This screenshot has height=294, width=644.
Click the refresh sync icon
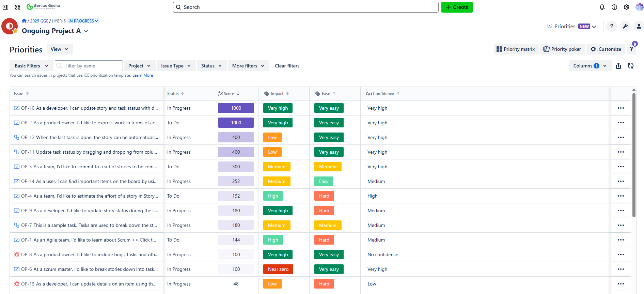pos(631,66)
